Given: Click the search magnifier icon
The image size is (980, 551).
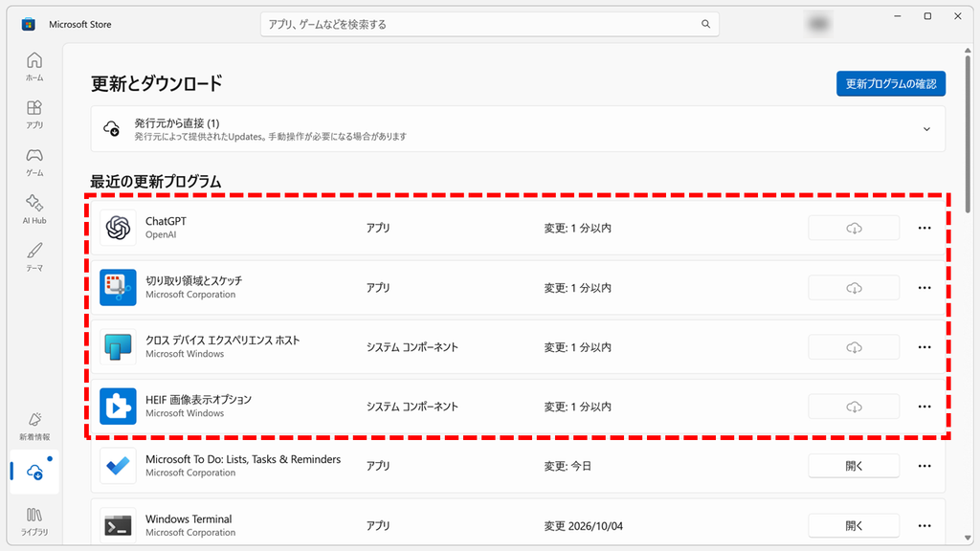Looking at the screenshot, I should [x=705, y=24].
